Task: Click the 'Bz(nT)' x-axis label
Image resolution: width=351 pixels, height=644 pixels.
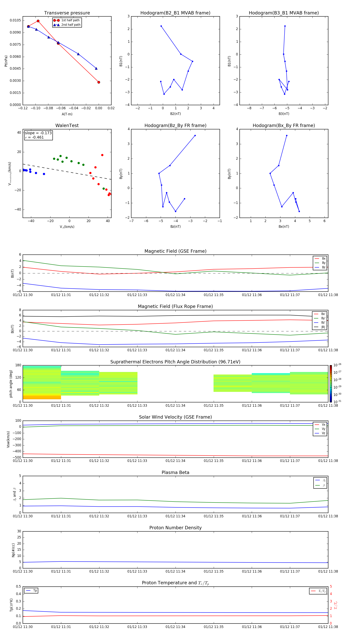Action: click(175, 227)
